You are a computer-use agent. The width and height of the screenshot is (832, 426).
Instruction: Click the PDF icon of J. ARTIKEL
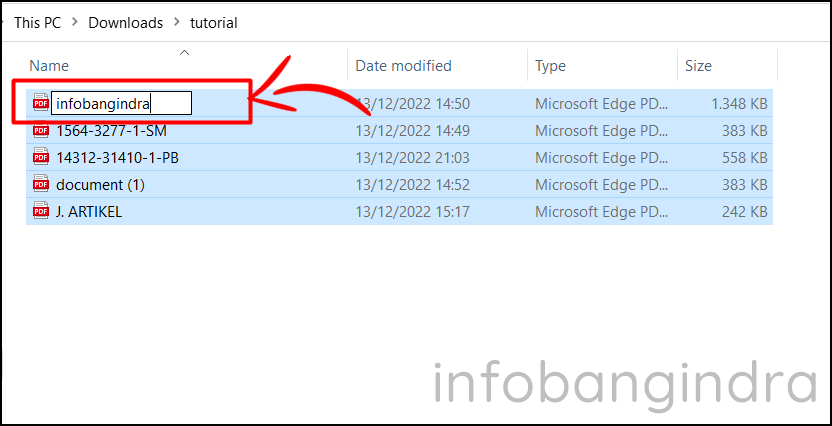click(x=40, y=212)
